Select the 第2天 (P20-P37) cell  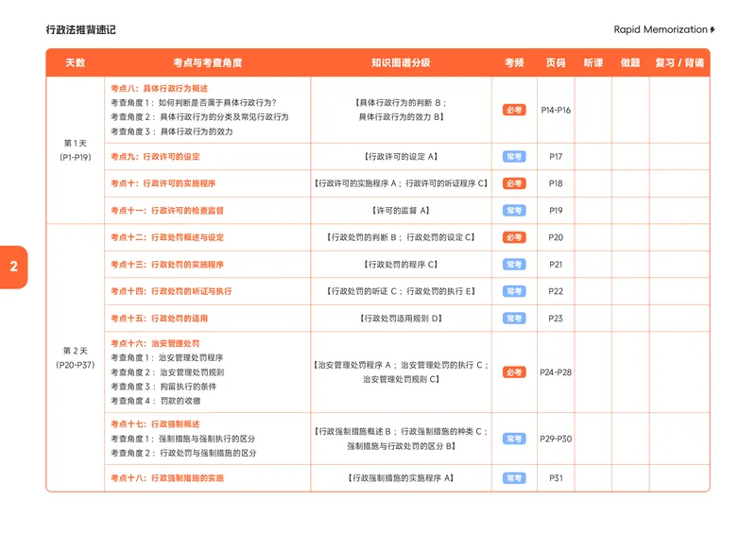76,358
